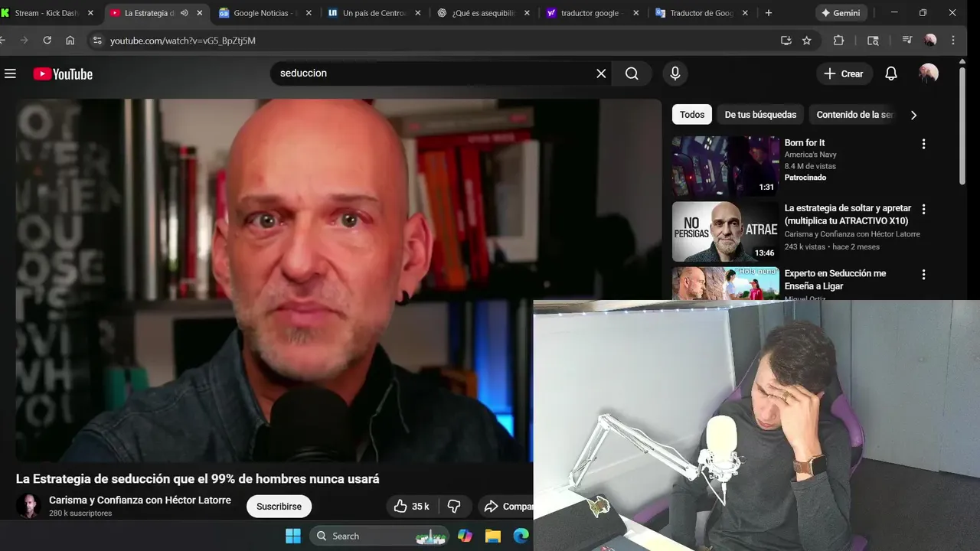This screenshot has width=980, height=551.
Task: Select the 'De tus búsquedas' chip
Action: (760, 115)
